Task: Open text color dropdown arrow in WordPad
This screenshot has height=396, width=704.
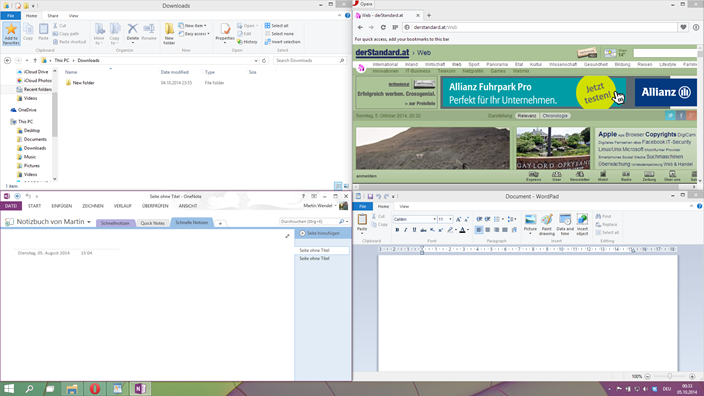Action: point(468,230)
